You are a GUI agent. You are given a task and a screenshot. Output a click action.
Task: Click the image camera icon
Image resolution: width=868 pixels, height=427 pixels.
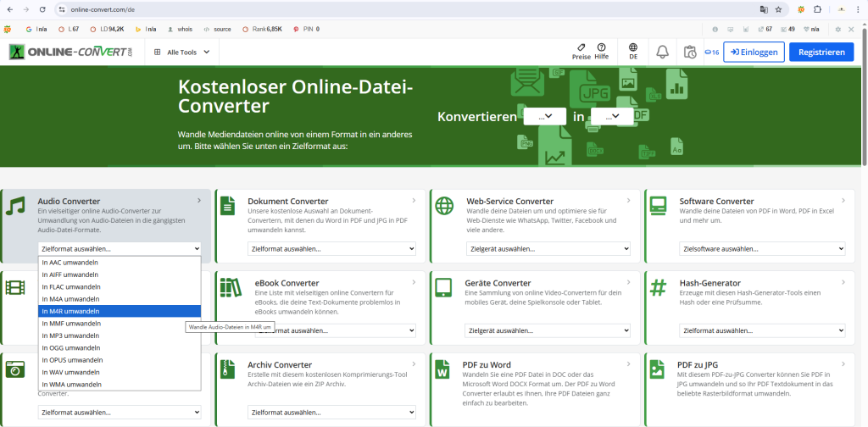pos(15,369)
